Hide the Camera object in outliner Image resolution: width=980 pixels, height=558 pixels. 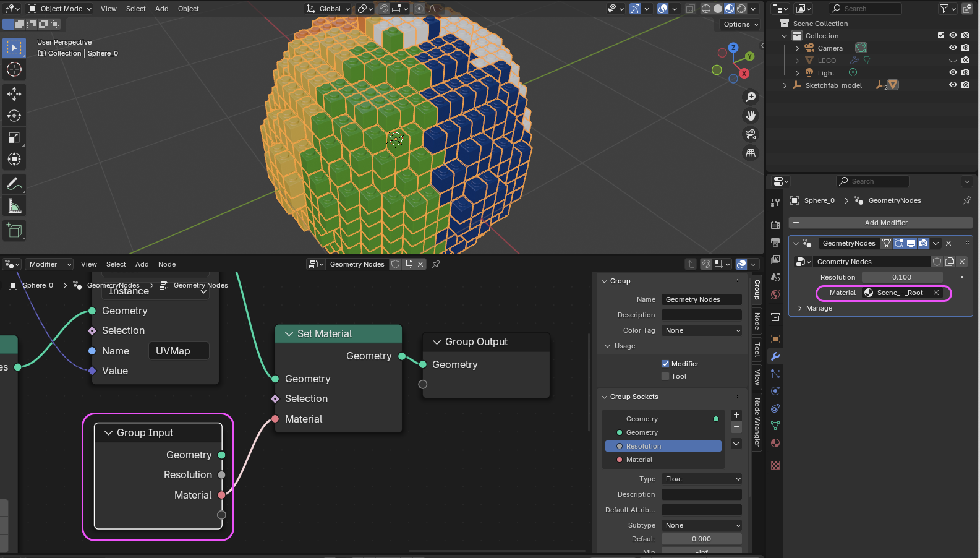pos(953,48)
